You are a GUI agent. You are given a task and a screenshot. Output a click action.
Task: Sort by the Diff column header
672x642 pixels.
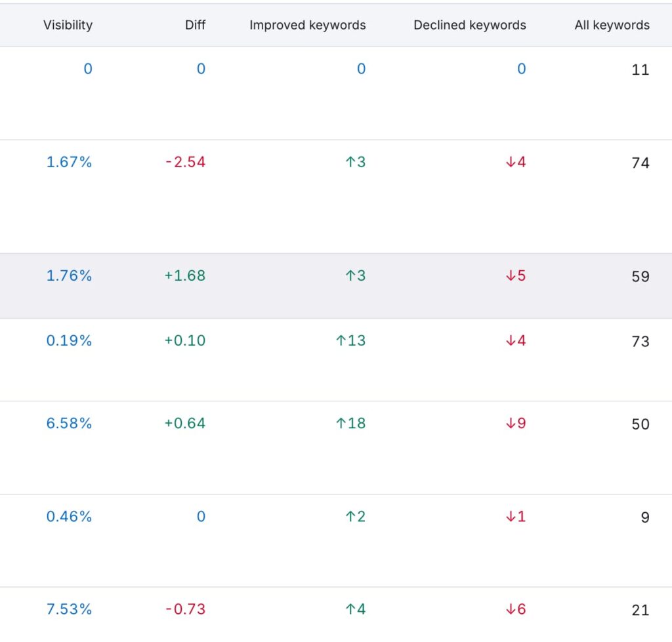click(x=195, y=25)
